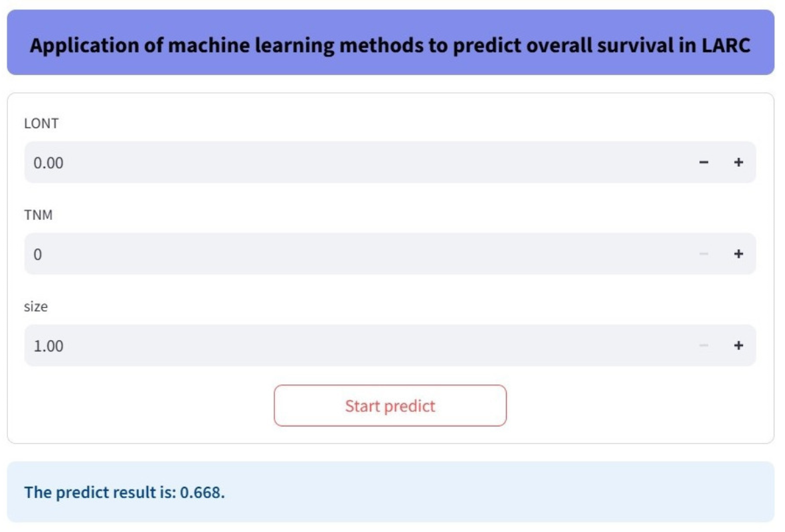Increment size using its plus icon

point(738,345)
